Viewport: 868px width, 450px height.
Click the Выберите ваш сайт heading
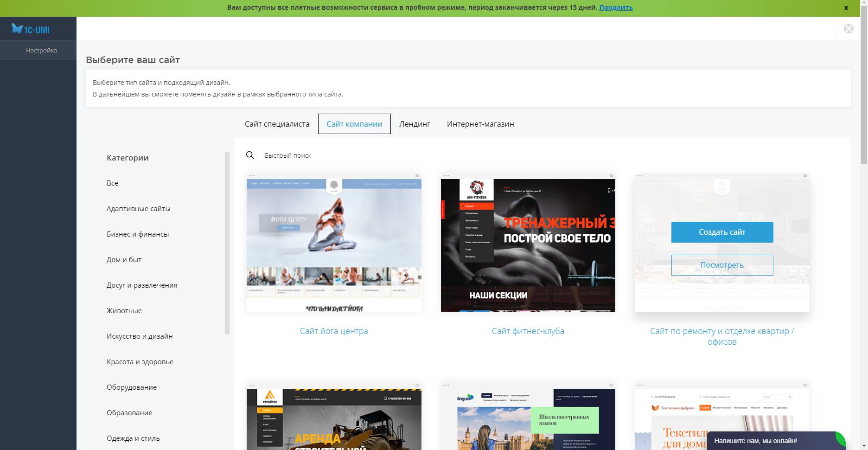(x=133, y=60)
